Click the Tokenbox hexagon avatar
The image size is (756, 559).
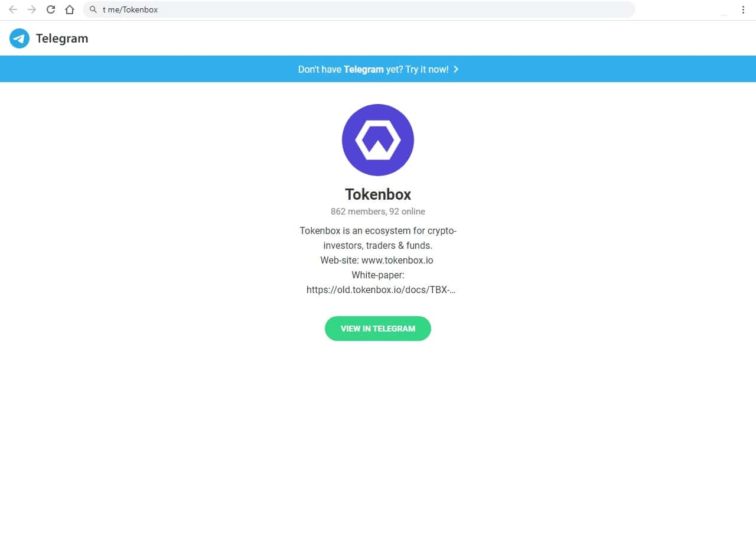(378, 140)
